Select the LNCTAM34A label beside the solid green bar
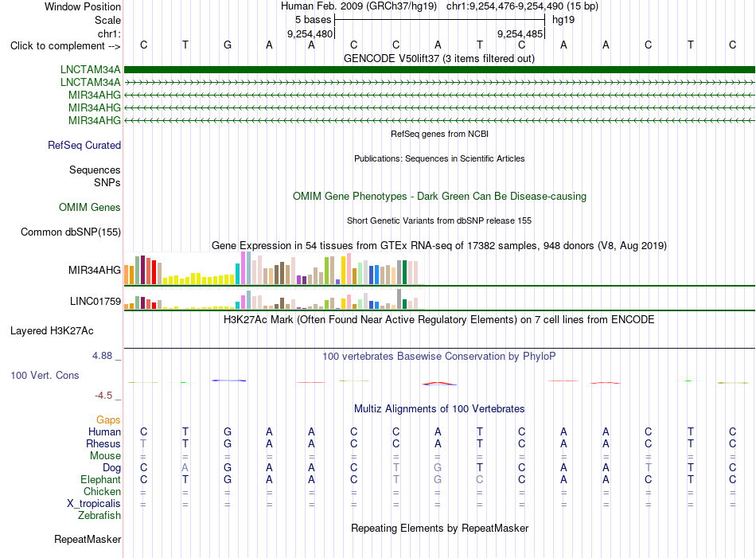Image resolution: width=756 pixels, height=558 pixels. click(x=90, y=70)
